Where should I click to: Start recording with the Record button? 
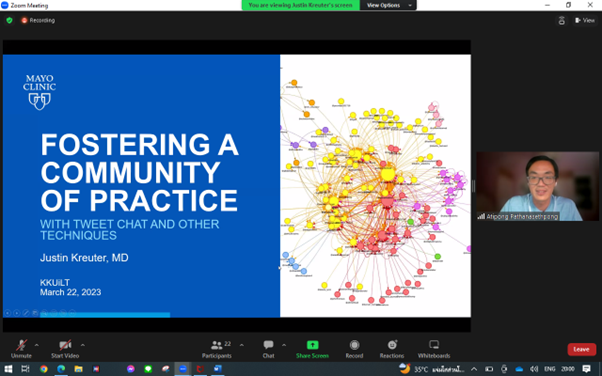(354, 349)
